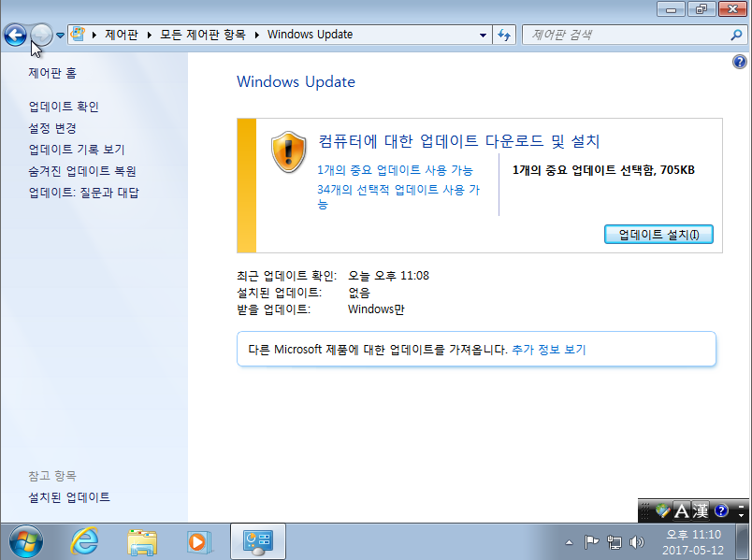Select the Windows Update breadcrumb
Viewport: 752px width, 560px height.
(310, 35)
